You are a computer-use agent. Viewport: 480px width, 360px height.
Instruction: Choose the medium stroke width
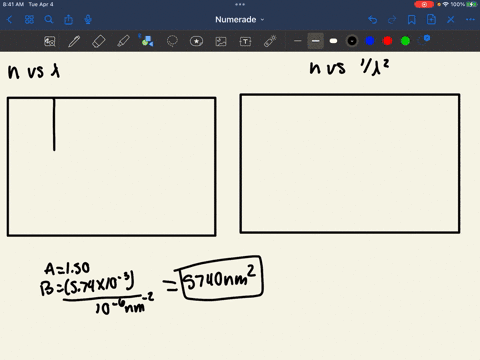(315, 41)
